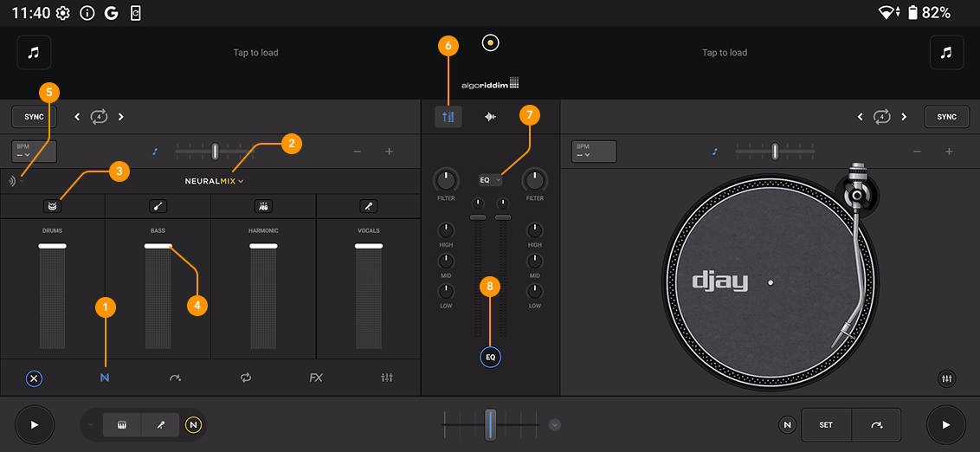980x452 pixels.
Task: Toggle key lock note icon on left deck
Action: pyautogui.click(x=156, y=152)
